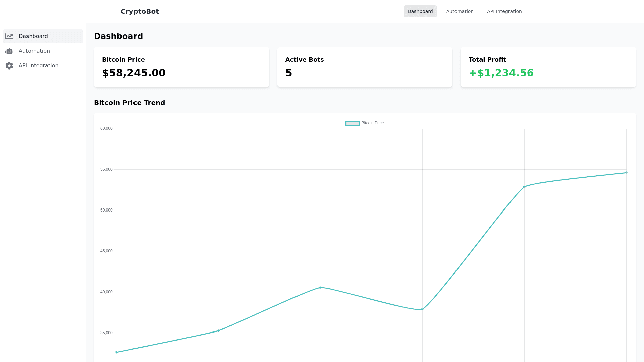
Task: Click the teal legend color box
Action: tap(353, 123)
